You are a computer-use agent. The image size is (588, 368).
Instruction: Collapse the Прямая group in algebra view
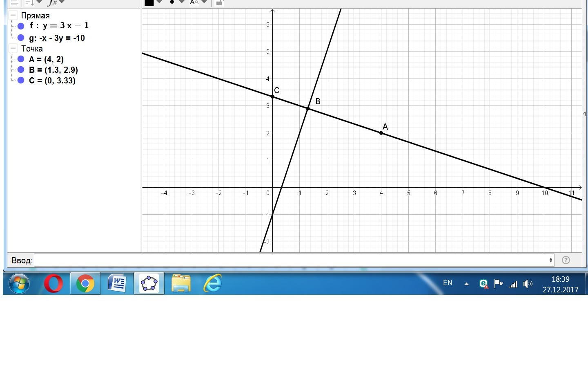coord(13,16)
